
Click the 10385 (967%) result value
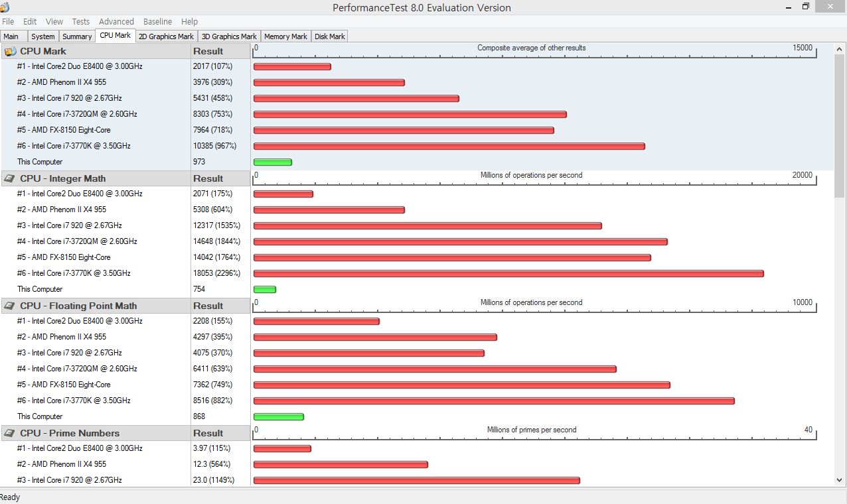tap(214, 146)
